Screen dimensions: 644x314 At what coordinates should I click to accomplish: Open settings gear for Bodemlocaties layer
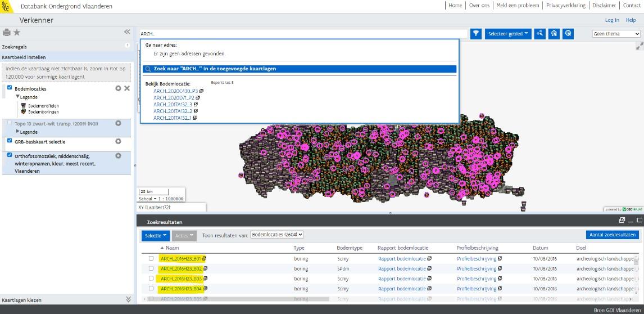point(118,88)
